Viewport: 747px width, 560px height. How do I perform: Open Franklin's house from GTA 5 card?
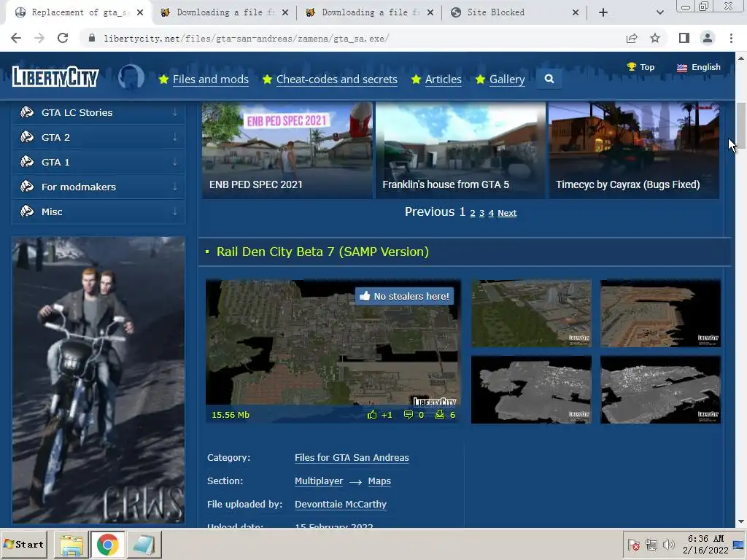click(x=460, y=149)
